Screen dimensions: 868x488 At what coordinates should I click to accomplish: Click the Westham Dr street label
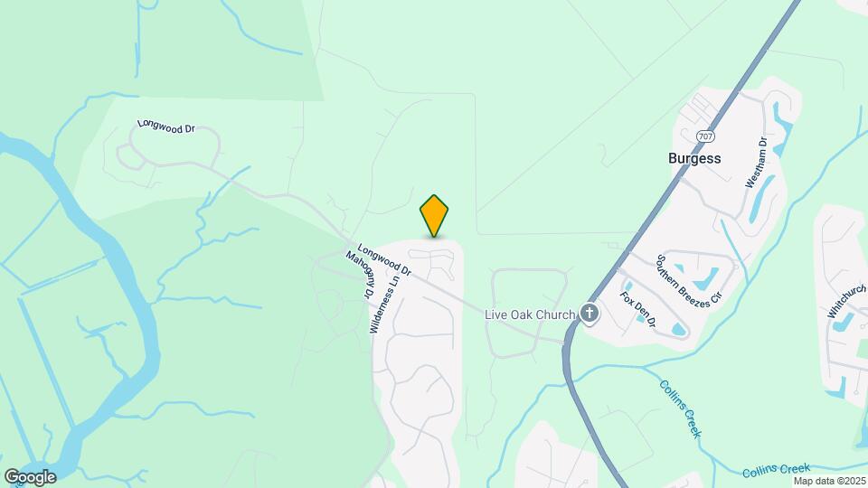pos(757,162)
